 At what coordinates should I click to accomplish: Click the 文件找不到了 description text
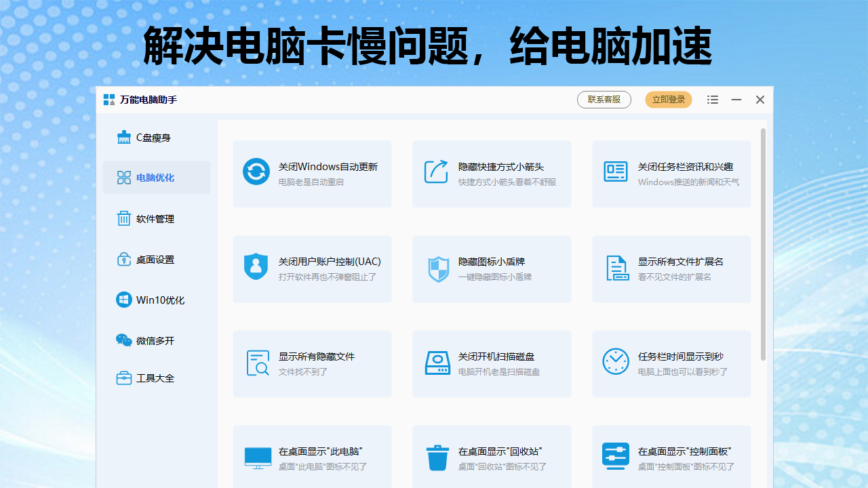click(x=303, y=372)
